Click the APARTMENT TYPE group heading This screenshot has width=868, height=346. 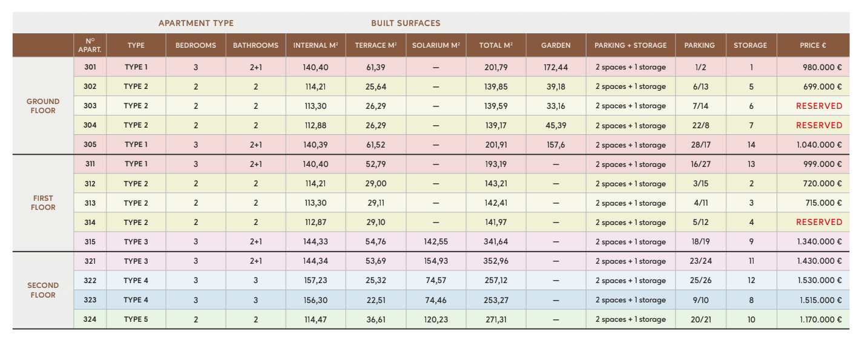196,23
